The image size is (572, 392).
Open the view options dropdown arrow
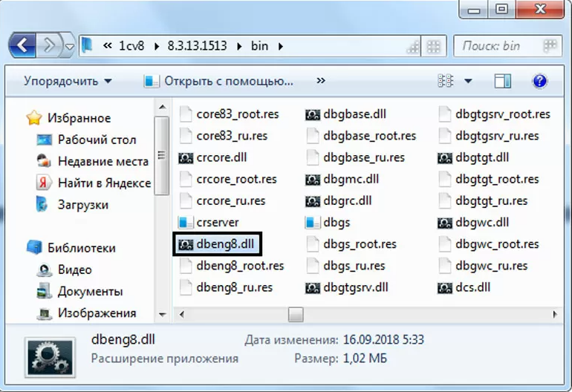tap(468, 80)
